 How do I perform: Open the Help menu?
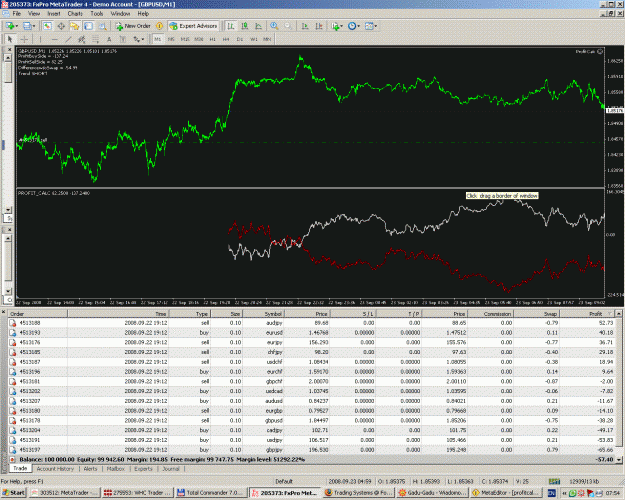click(x=143, y=14)
